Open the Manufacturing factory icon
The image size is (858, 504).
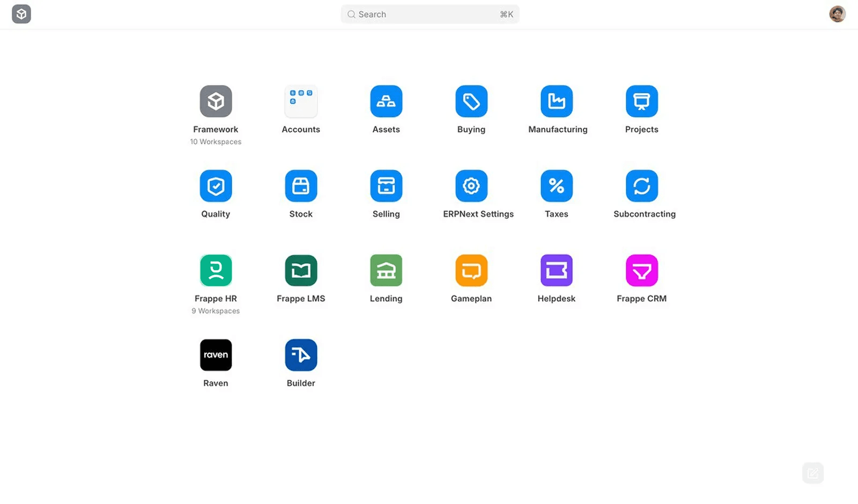pos(557,101)
